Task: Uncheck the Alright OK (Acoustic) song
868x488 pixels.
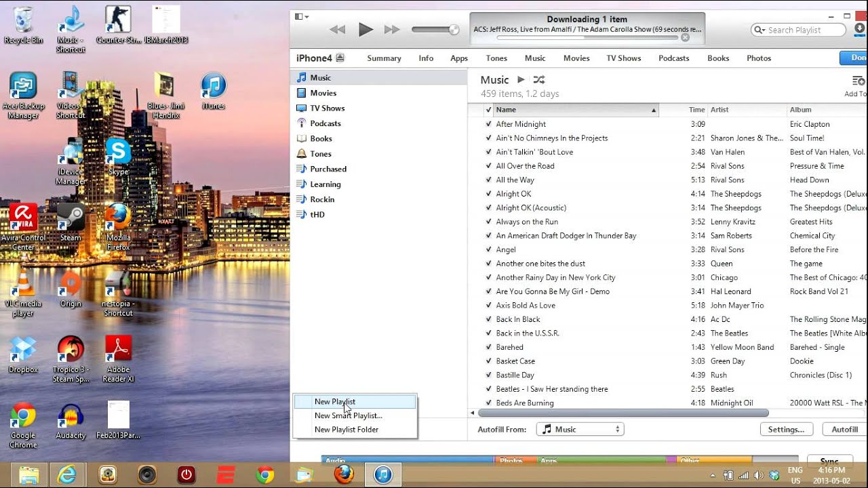Action: (488, 208)
